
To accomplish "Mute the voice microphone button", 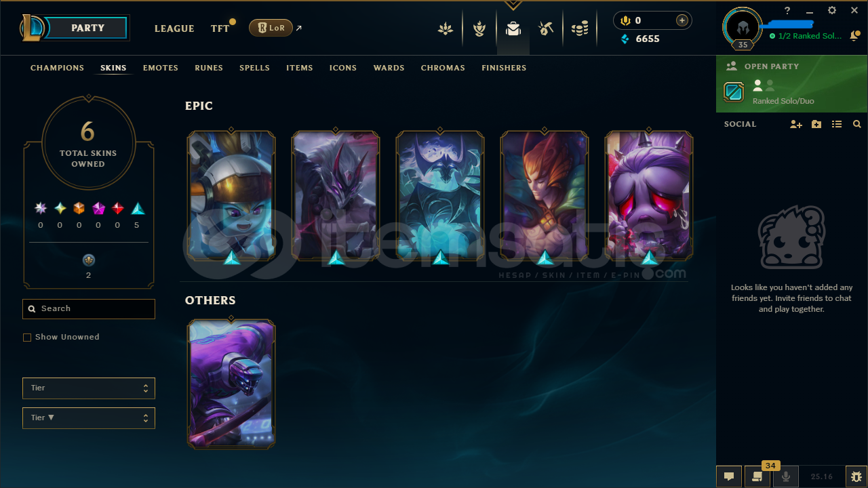I will click(x=786, y=476).
